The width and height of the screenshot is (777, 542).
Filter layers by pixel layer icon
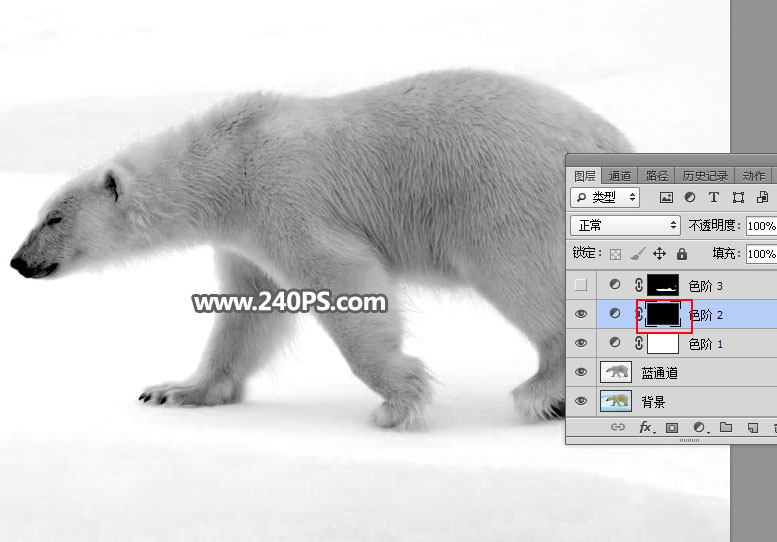(666, 198)
